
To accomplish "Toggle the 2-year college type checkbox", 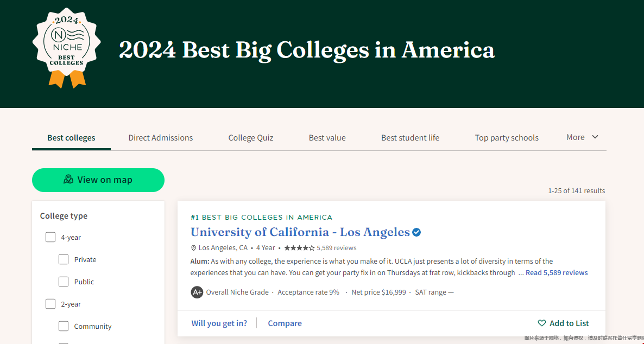I will click(50, 304).
